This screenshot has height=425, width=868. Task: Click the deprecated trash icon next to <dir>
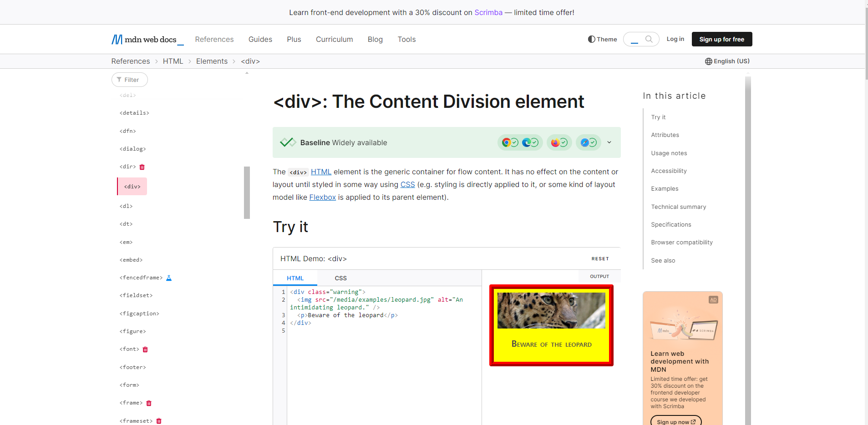pos(142,167)
